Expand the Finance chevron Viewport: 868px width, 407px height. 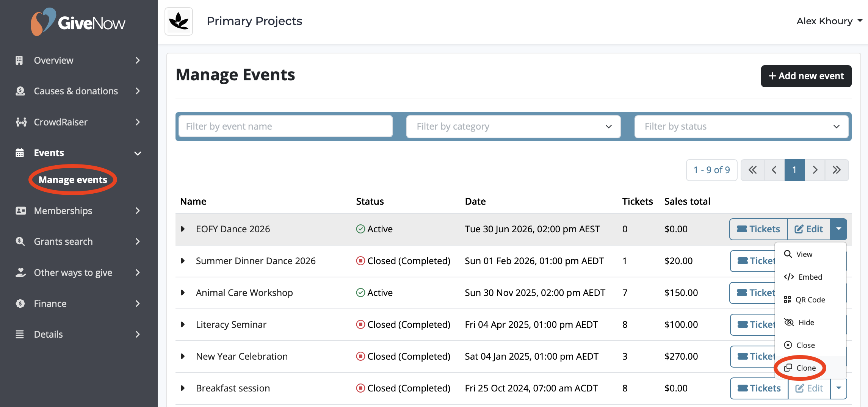click(138, 304)
